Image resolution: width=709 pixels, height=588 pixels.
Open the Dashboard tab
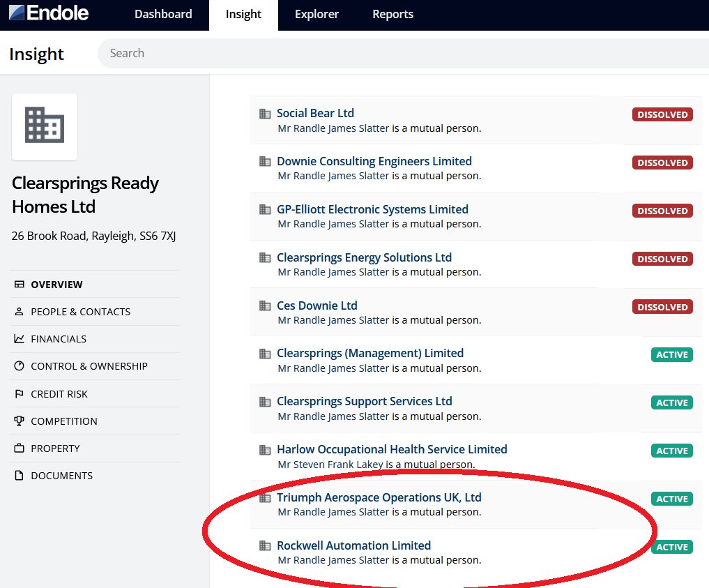coord(163,15)
